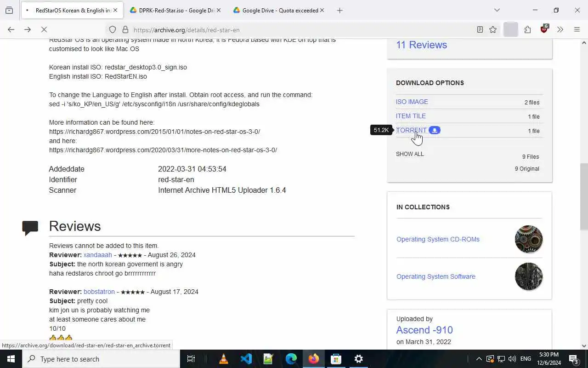
Task: Open Windows Task View
Action: point(191,359)
